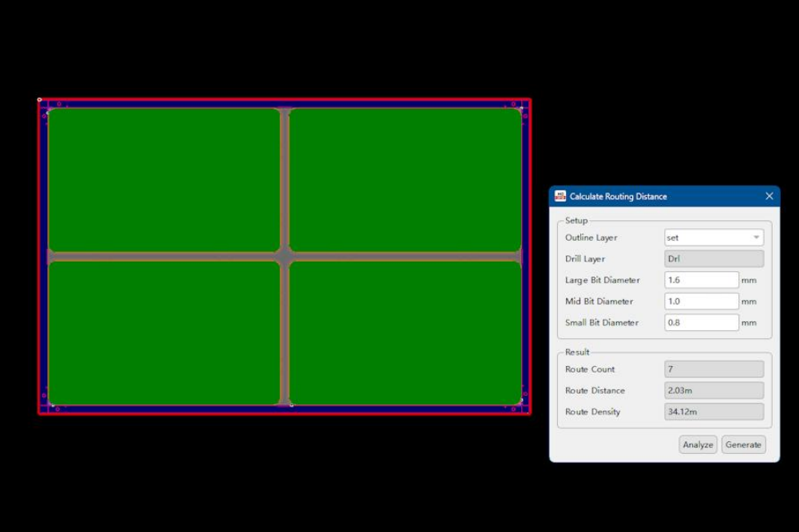Focus the Mid Bit Diameter field
The width and height of the screenshot is (799, 532).
(x=701, y=301)
